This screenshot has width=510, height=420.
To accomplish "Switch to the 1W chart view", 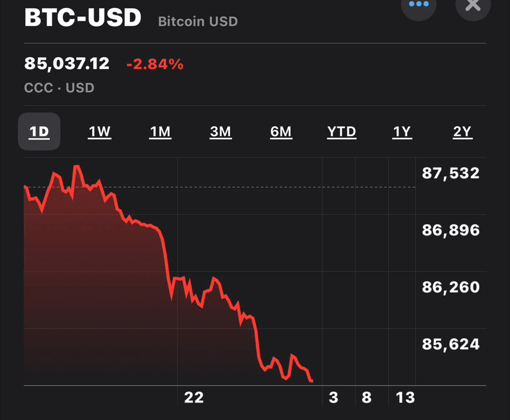I will coord(99,131).
